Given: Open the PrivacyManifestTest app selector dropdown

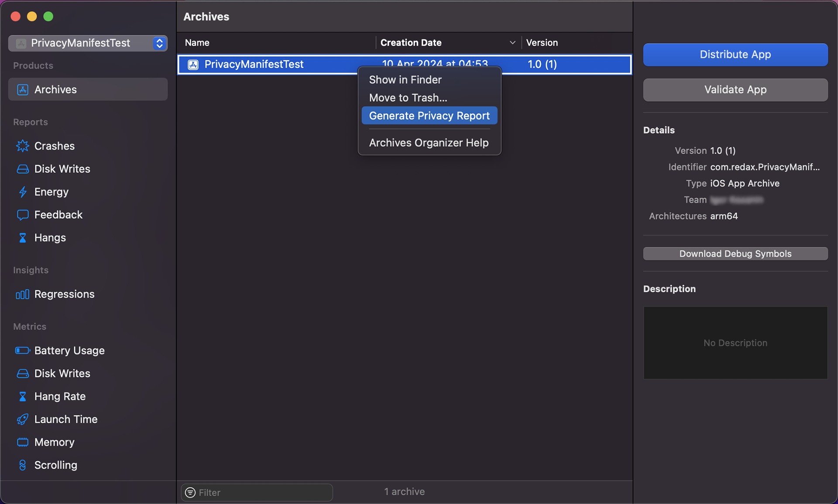Looking at the screenshot, I should pos(88,43).
